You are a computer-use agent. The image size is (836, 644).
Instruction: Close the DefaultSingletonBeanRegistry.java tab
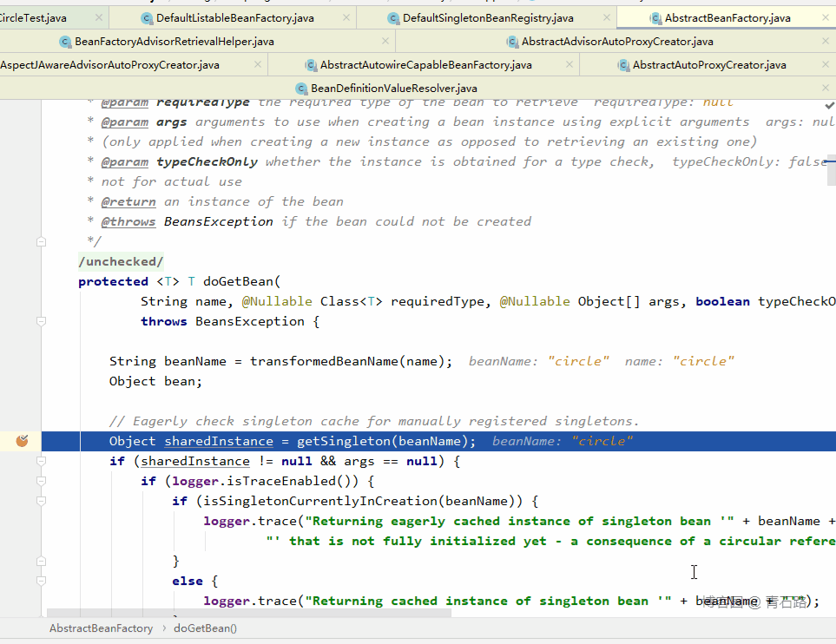pyautogui.click(x=607, y=17)
